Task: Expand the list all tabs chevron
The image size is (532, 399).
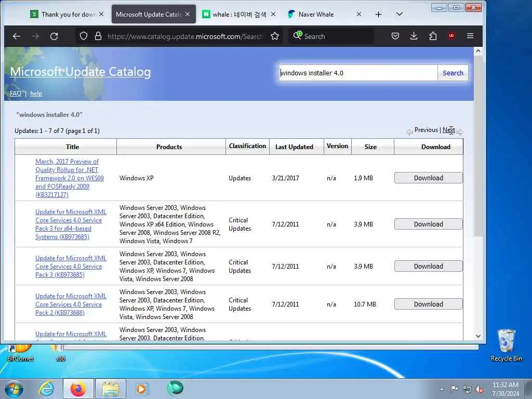Action: click(400, 14)
